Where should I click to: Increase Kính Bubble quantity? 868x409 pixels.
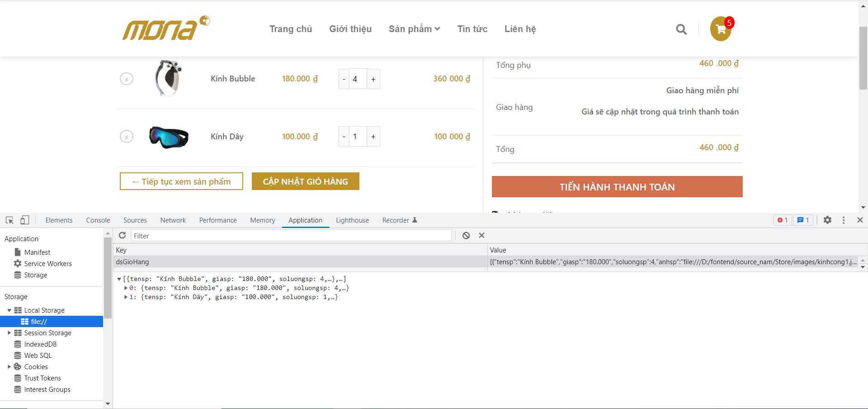click(x=373, y=79)
